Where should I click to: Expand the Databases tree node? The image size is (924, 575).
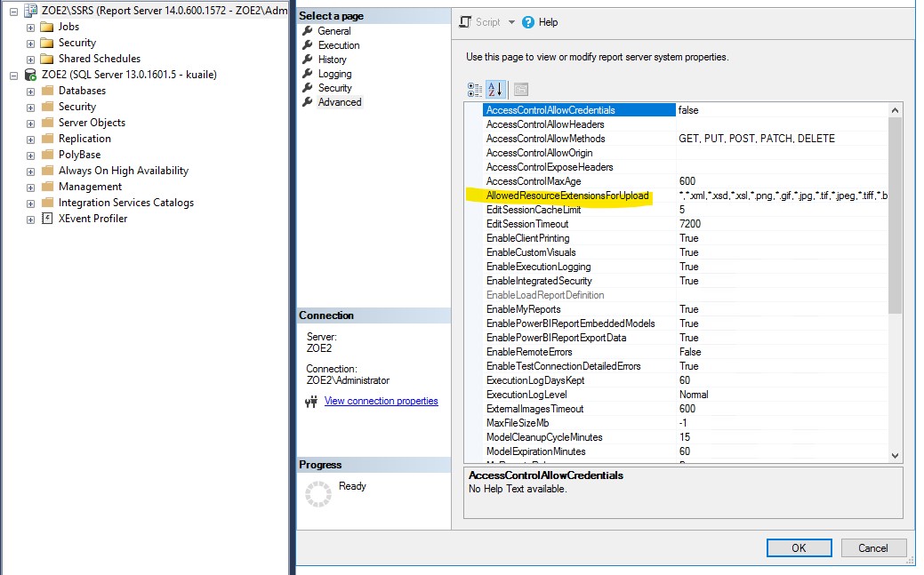tap(32, 91)
